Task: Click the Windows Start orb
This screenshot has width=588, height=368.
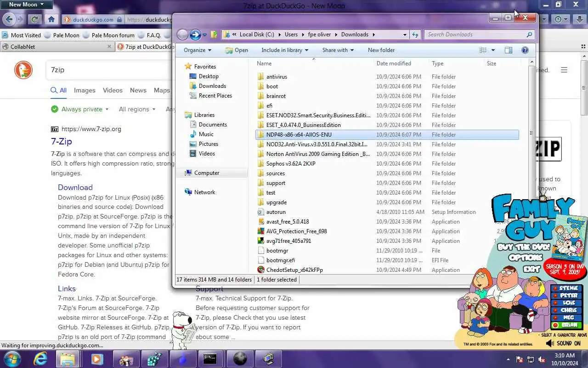Action: (x=12, y=359)
